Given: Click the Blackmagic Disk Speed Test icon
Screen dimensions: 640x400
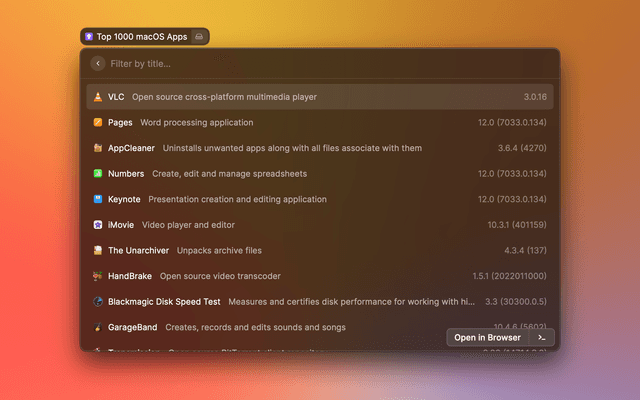Looking at the screenshot, I should click(x=98, y=301).
